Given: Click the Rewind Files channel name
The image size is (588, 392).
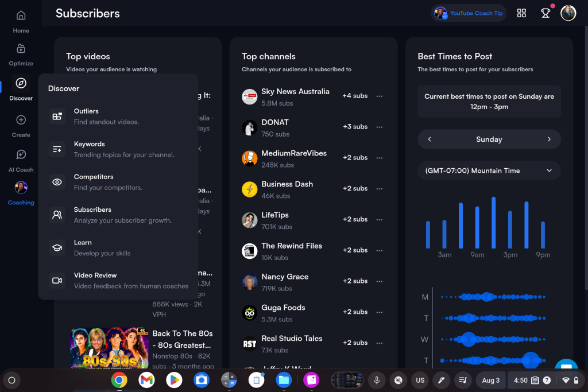Looking at the screenshot, I should 292,246.
